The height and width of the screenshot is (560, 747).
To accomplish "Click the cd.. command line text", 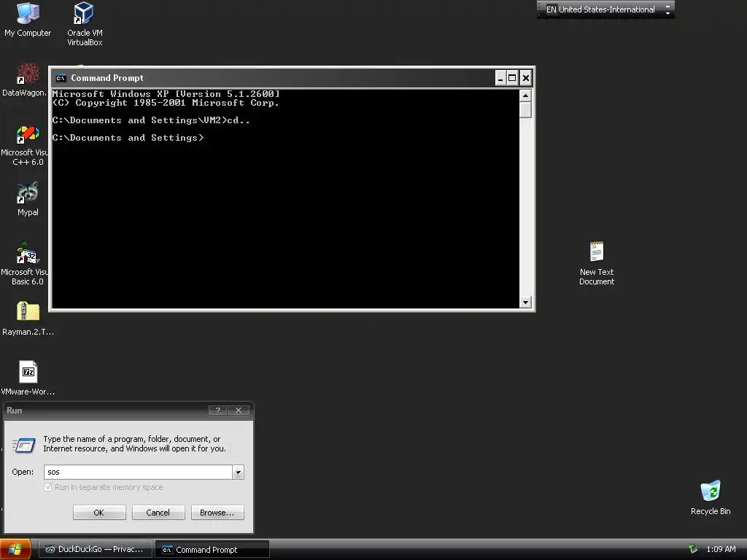I will [x=239, y=120].
